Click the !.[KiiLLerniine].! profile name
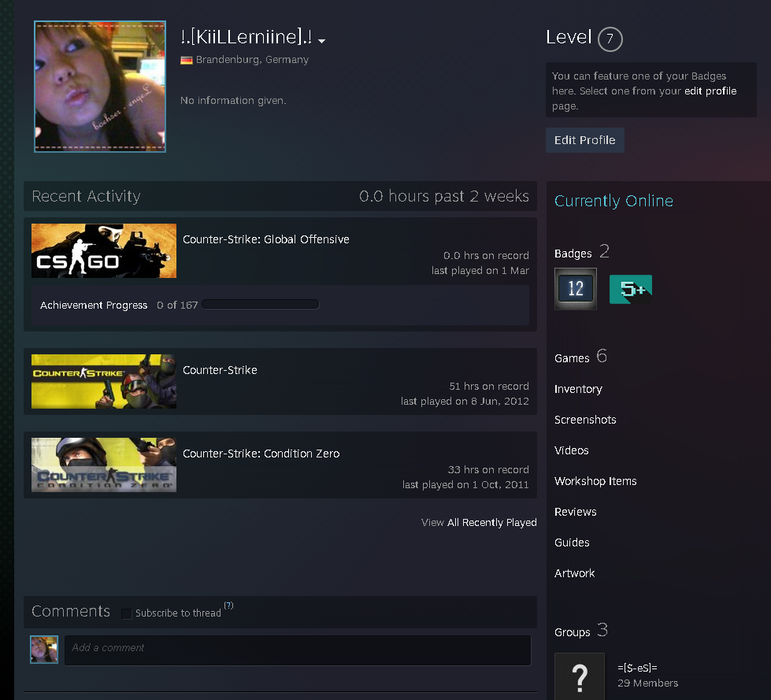 [x=246, y=37]
